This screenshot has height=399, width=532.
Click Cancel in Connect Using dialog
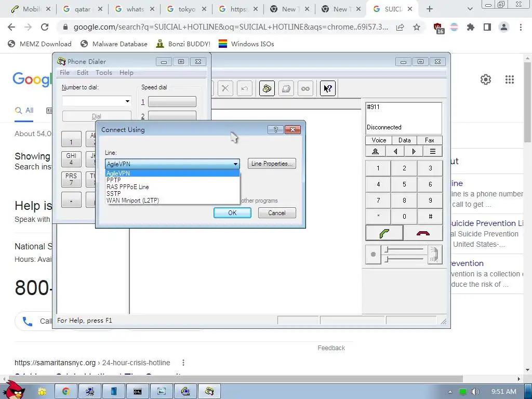(x=277, y=212)
